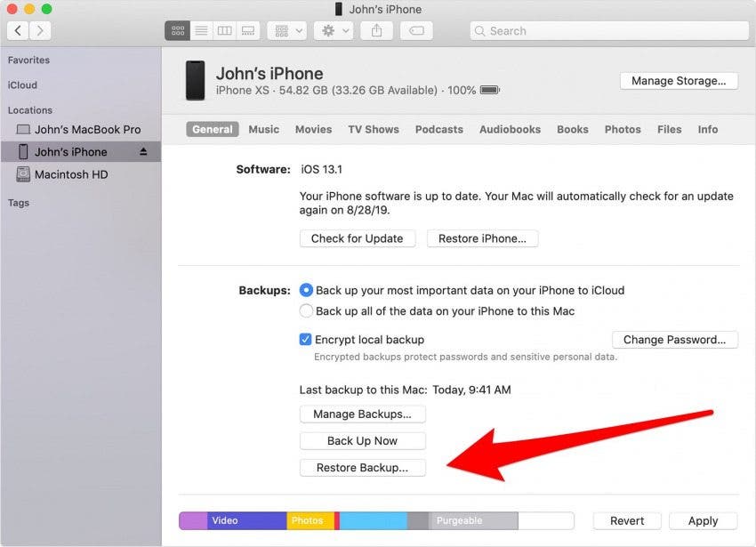Click the large iPhone XS device image
The height and width of the screenshot is (547, 756).
196,80
